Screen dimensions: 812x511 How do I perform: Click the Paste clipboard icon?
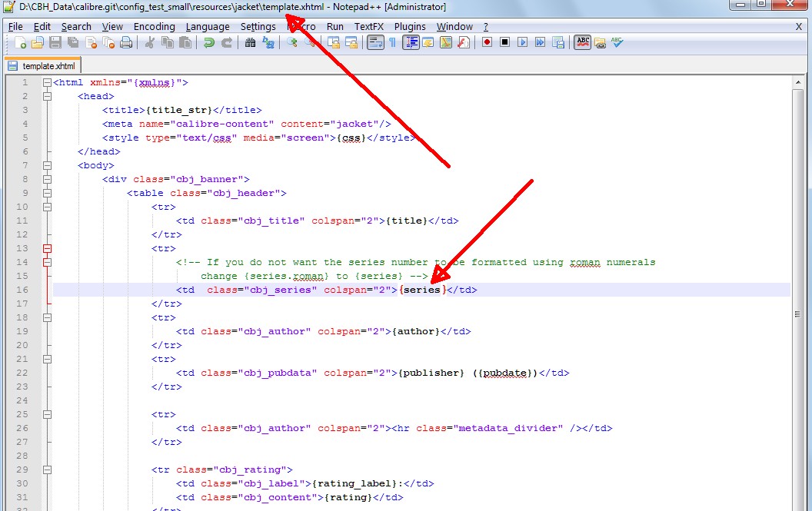point(185,42)
